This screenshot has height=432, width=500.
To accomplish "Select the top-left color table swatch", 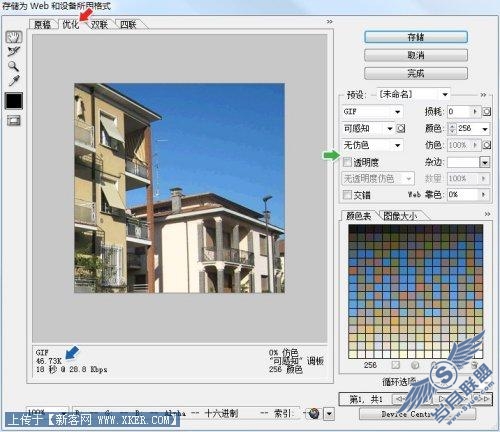I will (x=353, y=228).
